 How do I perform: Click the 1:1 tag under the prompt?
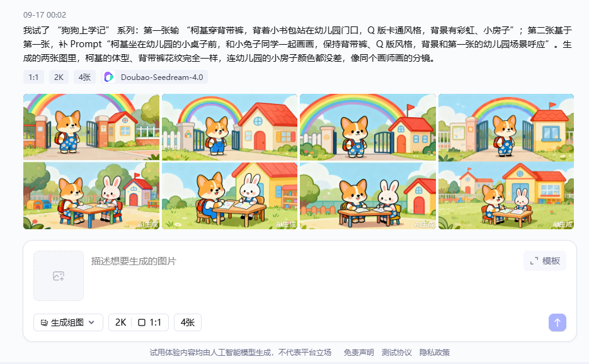pos(33,77)
